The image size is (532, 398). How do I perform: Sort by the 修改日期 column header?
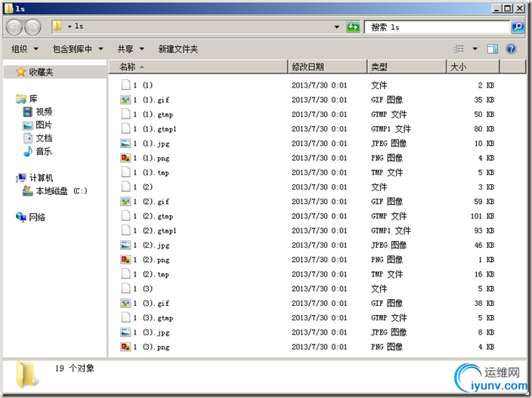point(327,66)
